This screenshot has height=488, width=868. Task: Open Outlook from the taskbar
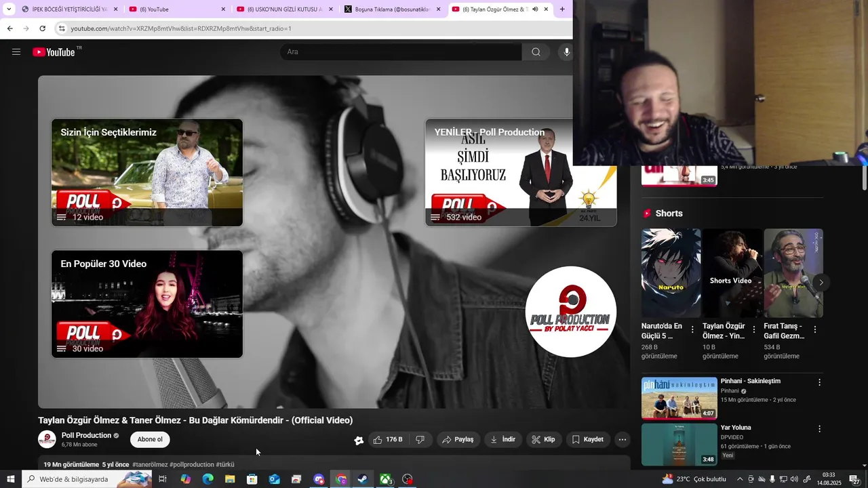274,479
